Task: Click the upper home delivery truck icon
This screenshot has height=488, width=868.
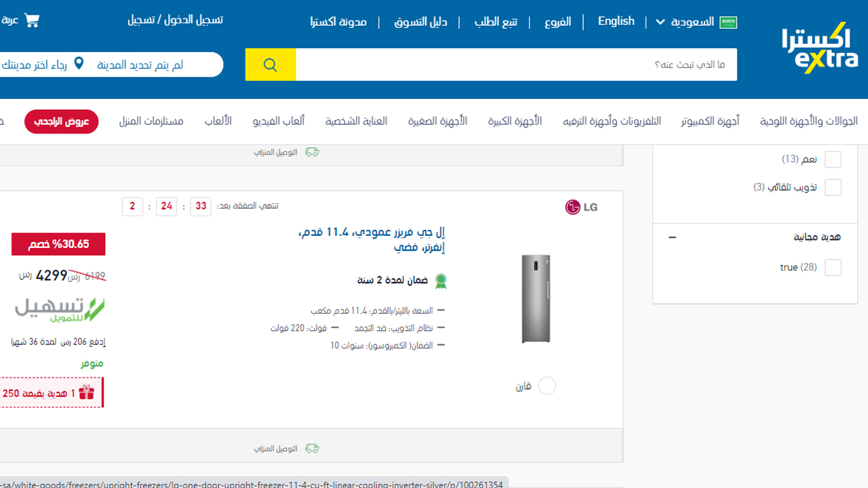Action: pos(312,152)
